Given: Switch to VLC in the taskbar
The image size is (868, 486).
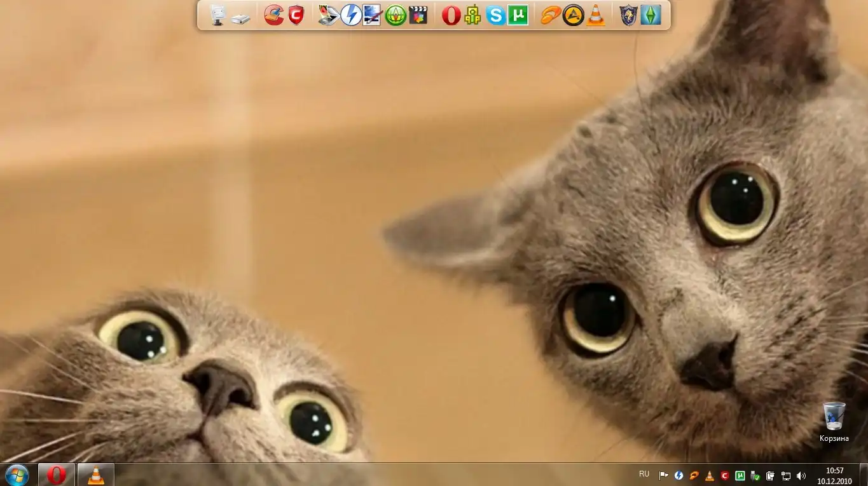Looking at the screenshot, I should click(x=96, y=475).
